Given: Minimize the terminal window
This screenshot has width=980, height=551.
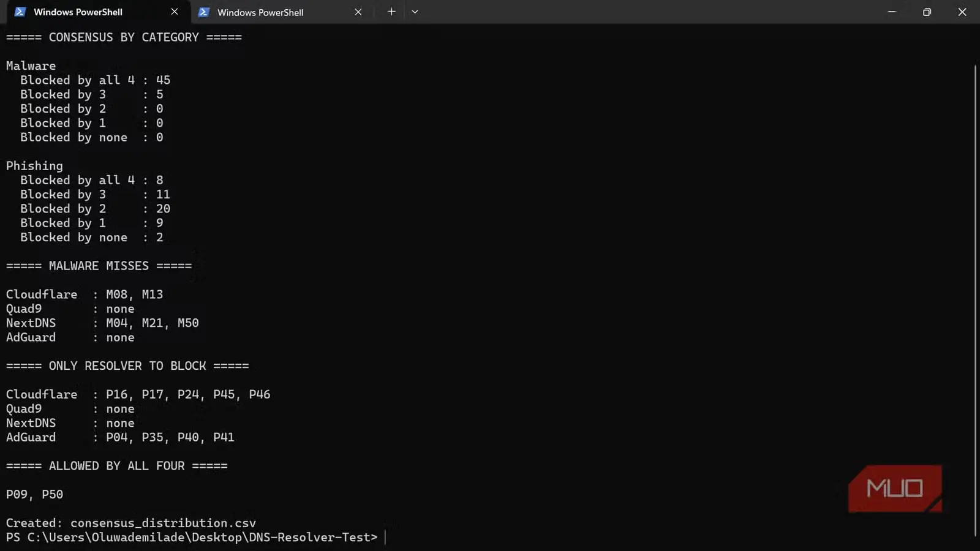Looking at the screenshot, I should tap(892, 12).
